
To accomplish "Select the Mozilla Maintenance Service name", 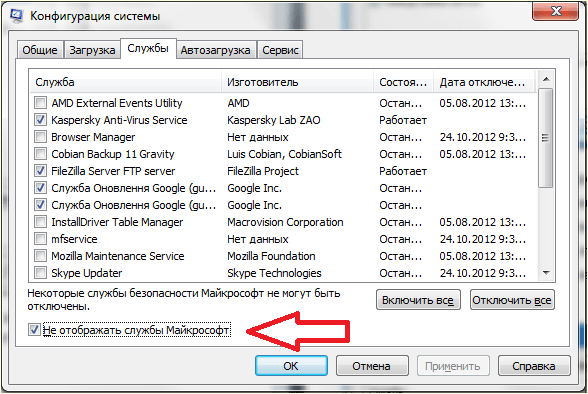I will coord(118,256).
